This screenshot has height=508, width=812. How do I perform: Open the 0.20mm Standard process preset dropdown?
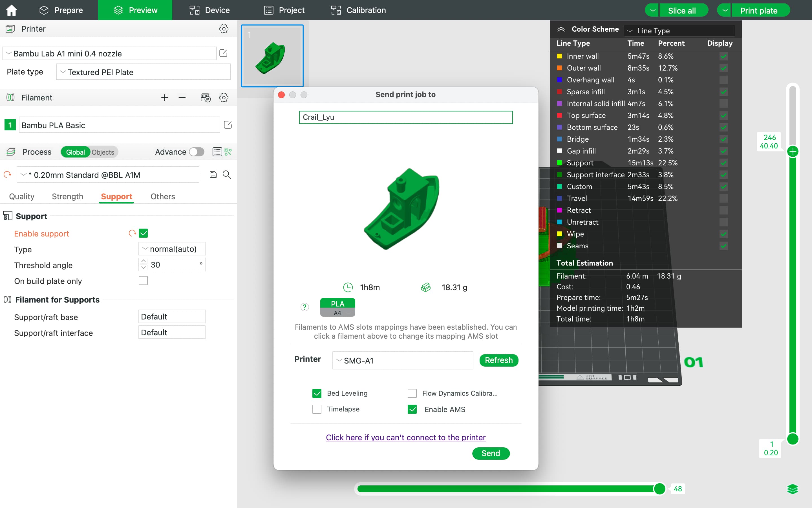click(x=108, y=175)
